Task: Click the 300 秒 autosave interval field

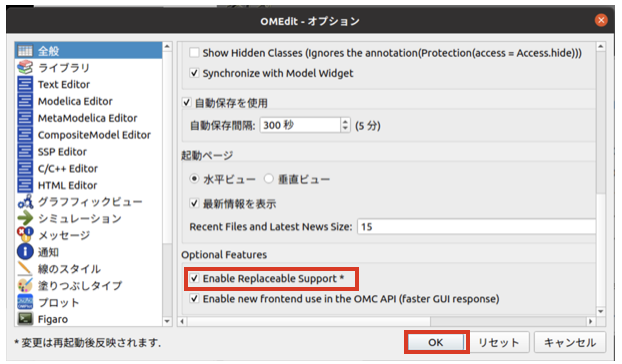Action: click(x=300, y=125)
